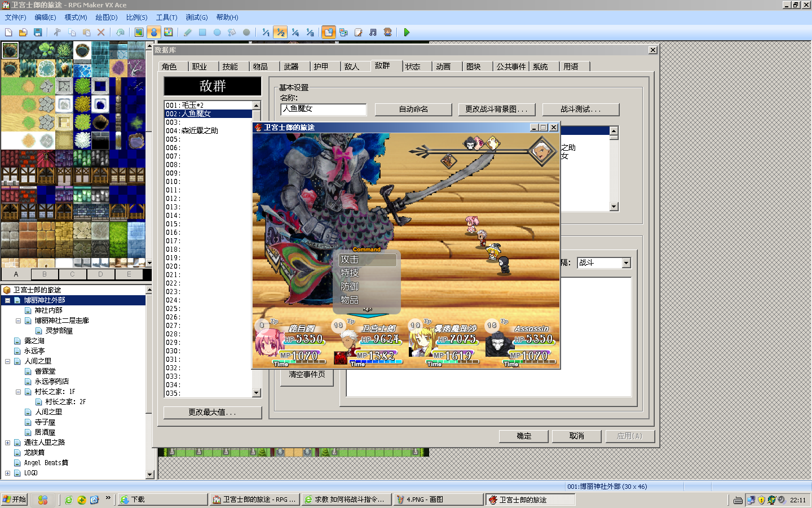Image resolution: width=812 pixels, height=508 pixels.
Task: Click 更改战斗背景图... button
Action: (x=497, y=109)
